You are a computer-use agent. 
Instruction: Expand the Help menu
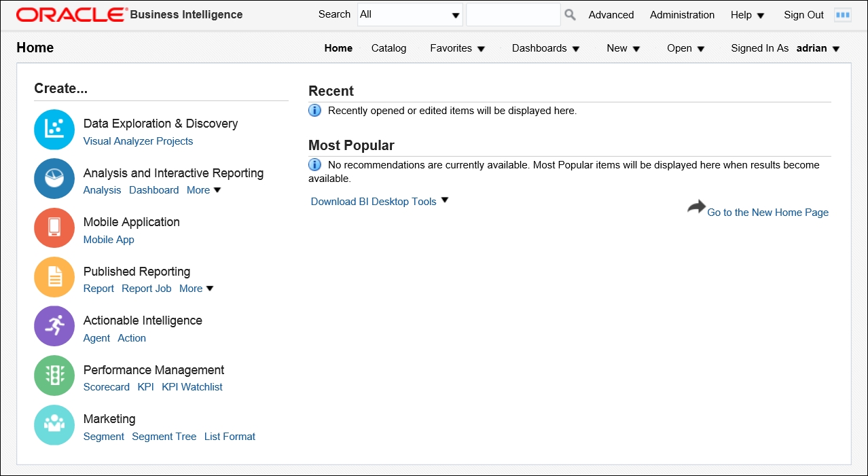747,15
